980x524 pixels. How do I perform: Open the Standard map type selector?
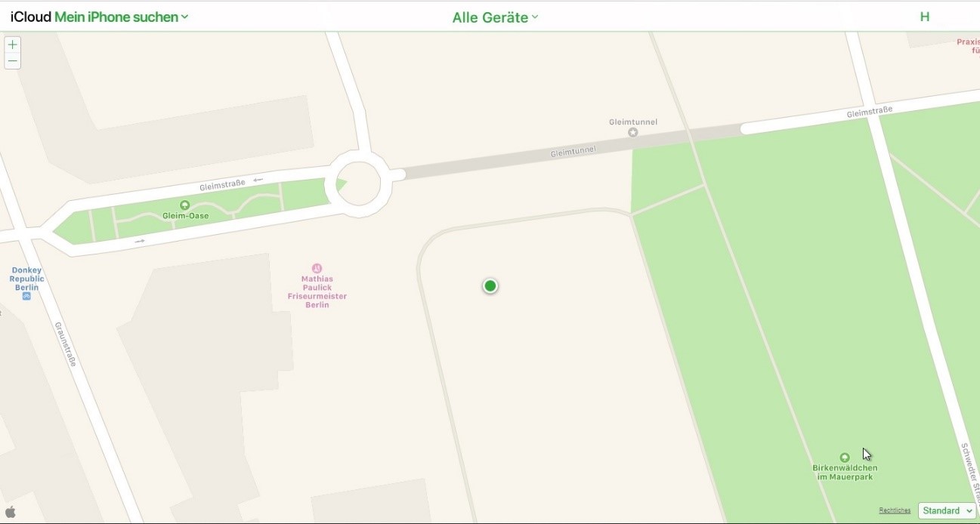coord(947,510)
